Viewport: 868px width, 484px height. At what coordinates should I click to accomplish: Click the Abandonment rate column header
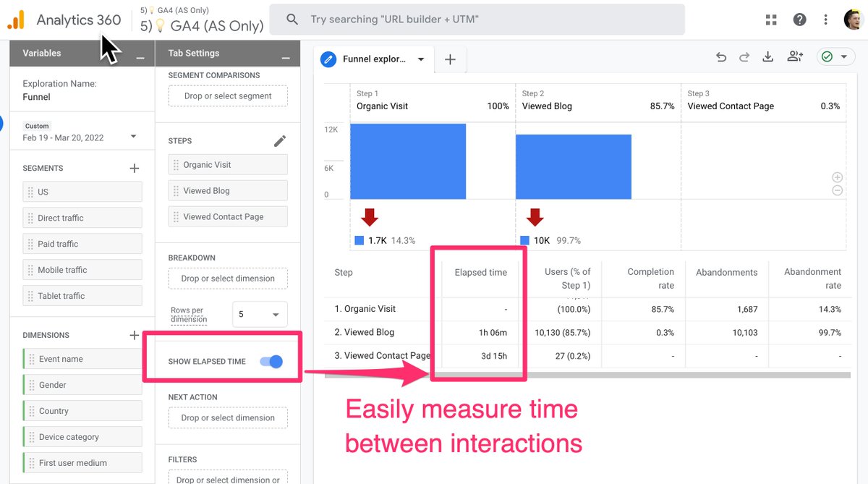point(812,279)
